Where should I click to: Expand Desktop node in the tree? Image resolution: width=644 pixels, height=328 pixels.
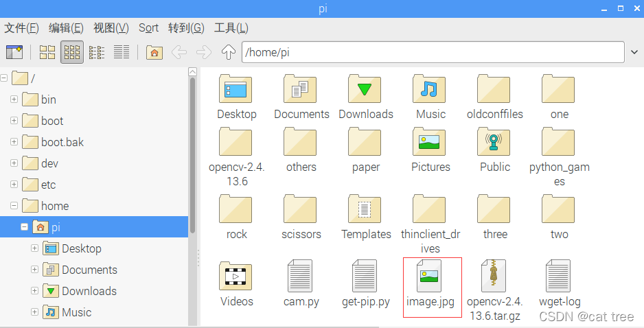pos(34,248)
